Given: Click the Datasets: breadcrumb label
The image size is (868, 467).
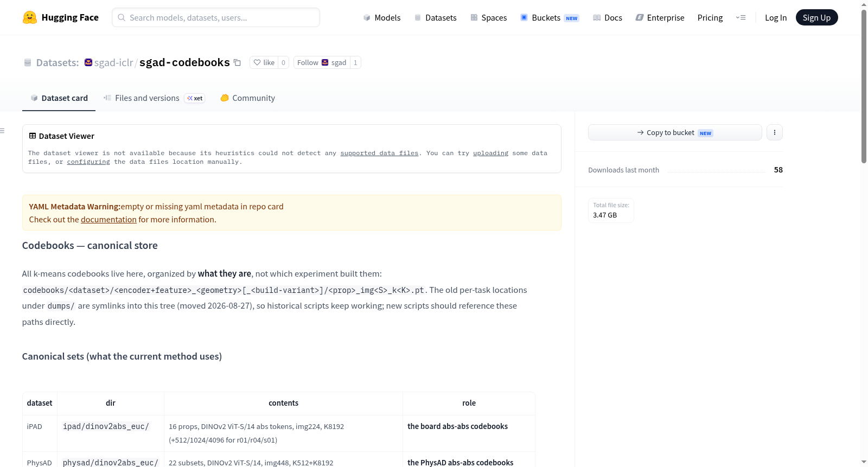Looking at the screenshot, I should (58, 63).
